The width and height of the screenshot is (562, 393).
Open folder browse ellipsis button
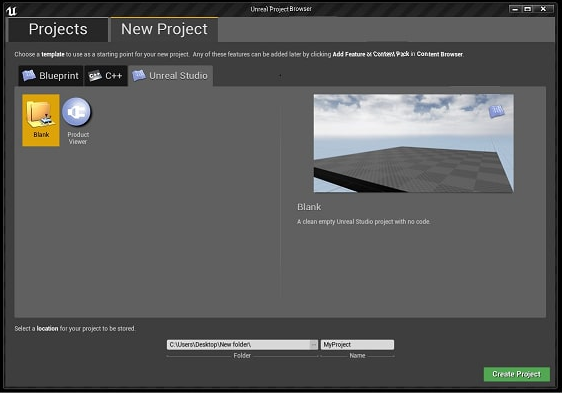tap(314, 345)
